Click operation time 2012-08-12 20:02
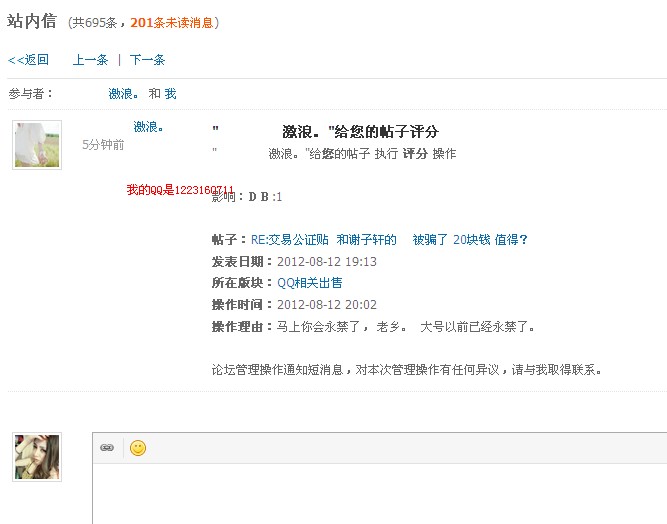The height and width of the screenshot is (524, 667). [x=327, y=305]
